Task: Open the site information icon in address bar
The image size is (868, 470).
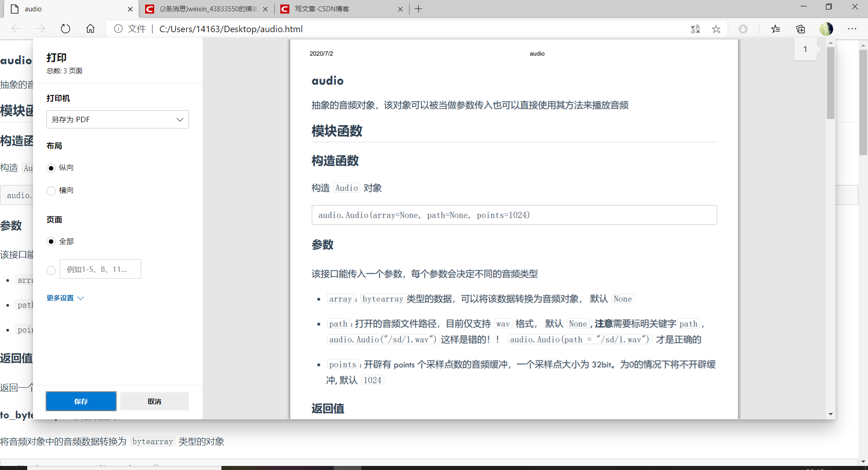Action: 118,29
